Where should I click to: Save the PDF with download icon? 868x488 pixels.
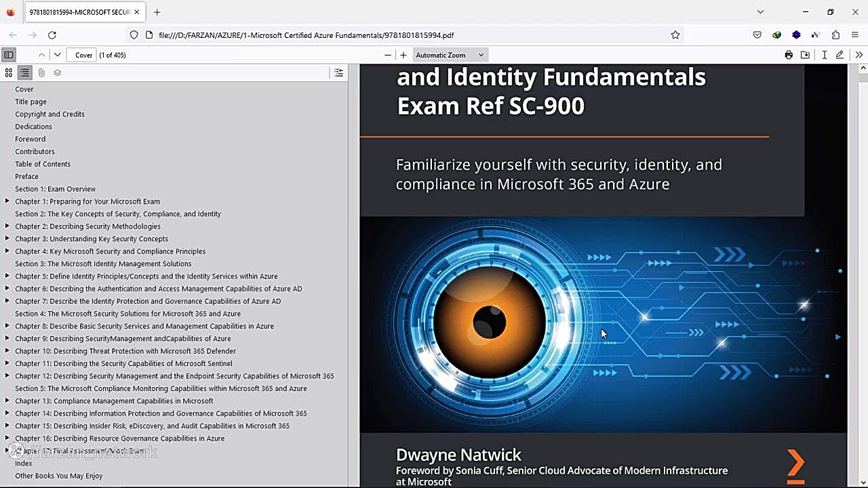(x=805, y=55)
